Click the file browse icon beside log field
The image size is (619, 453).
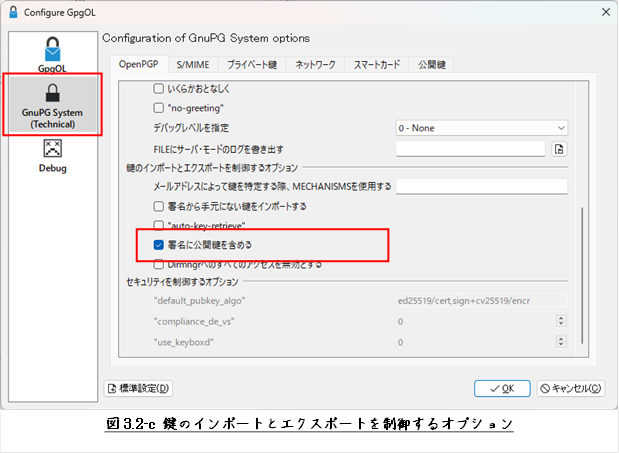560,149
